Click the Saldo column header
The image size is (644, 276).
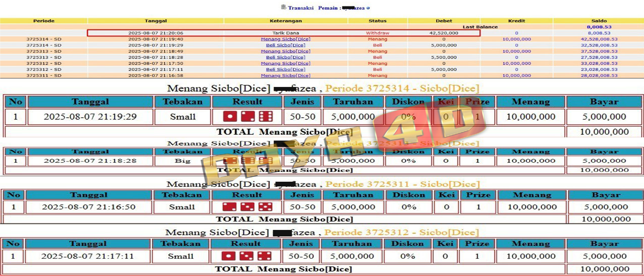tap(599, 21)
